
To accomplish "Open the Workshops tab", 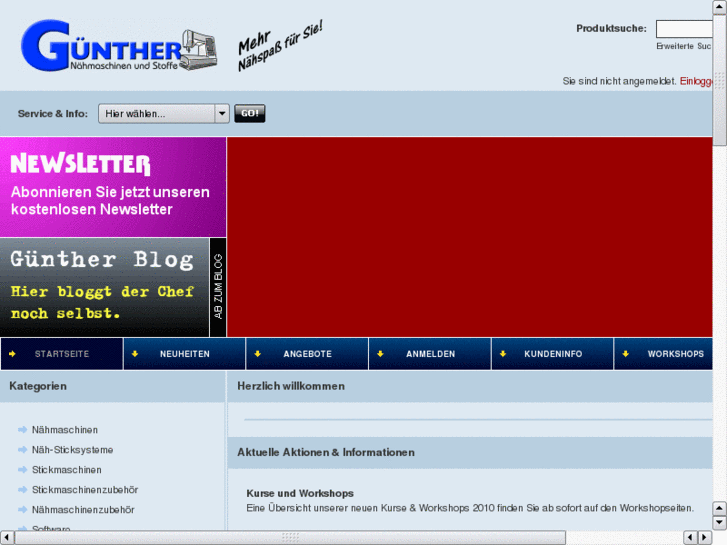I will [x=663, y=354].
